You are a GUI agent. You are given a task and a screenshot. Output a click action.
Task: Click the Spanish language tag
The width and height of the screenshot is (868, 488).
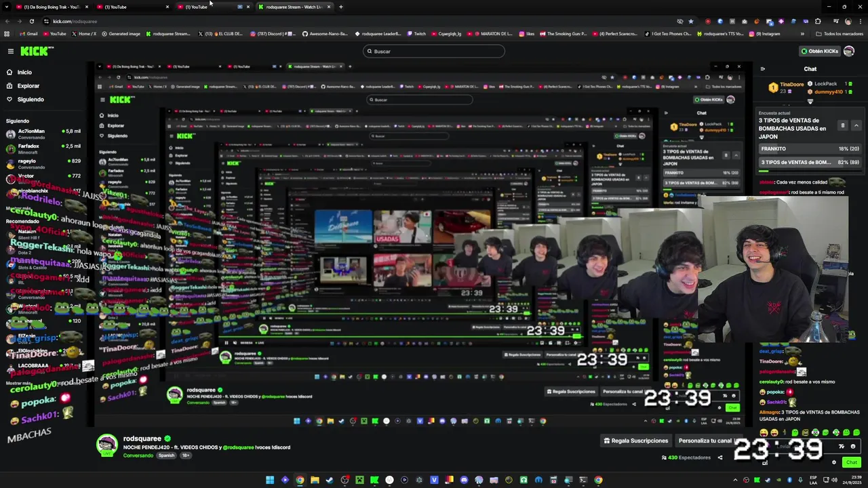[166, 455]
